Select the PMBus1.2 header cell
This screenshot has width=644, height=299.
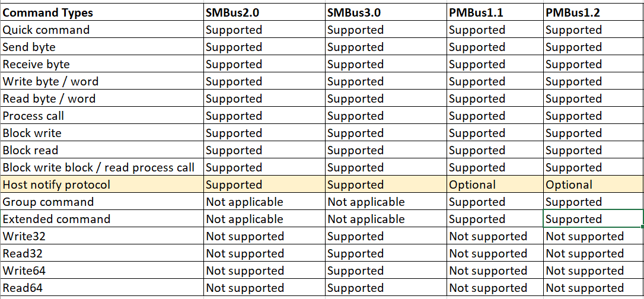(594, 12)
